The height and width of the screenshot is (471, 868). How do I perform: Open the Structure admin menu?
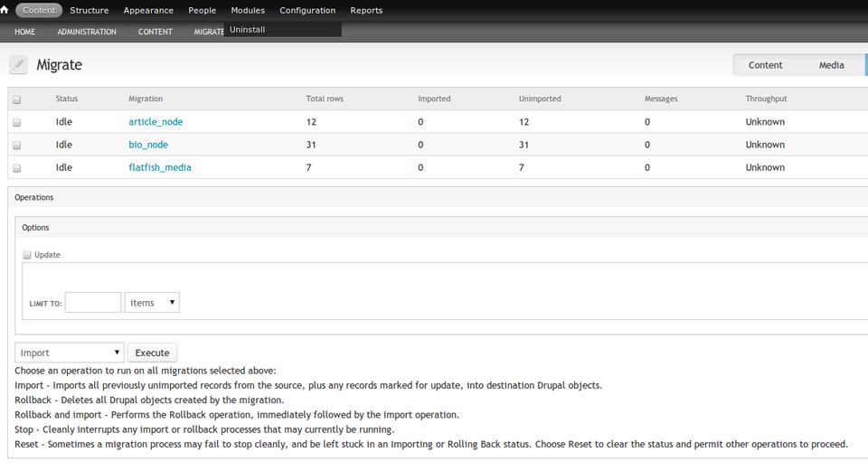coord(89,11)
